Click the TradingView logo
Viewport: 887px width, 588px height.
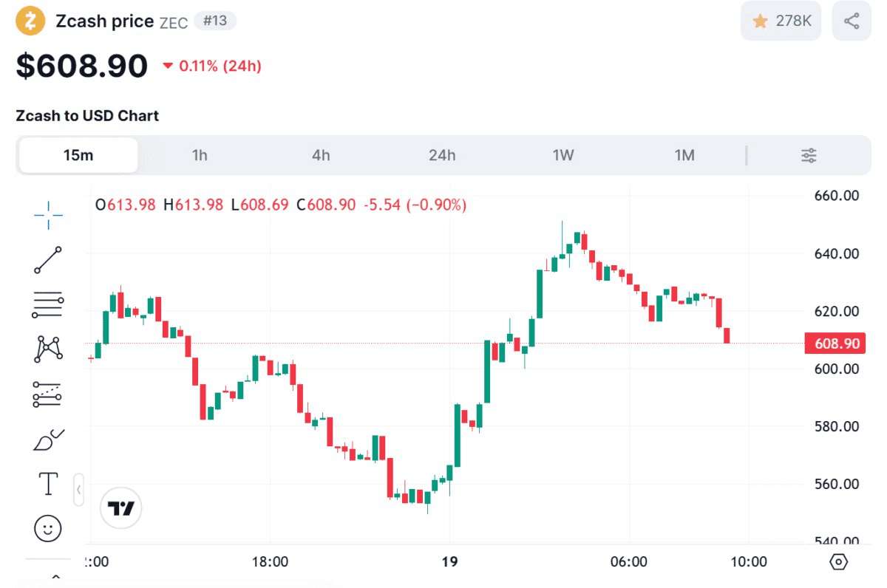point(121,508)
